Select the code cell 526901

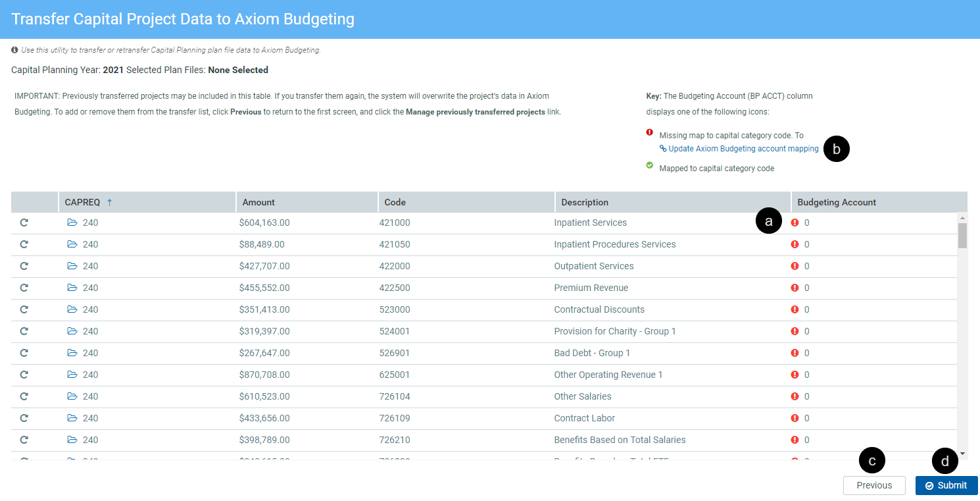pos(395,353)
